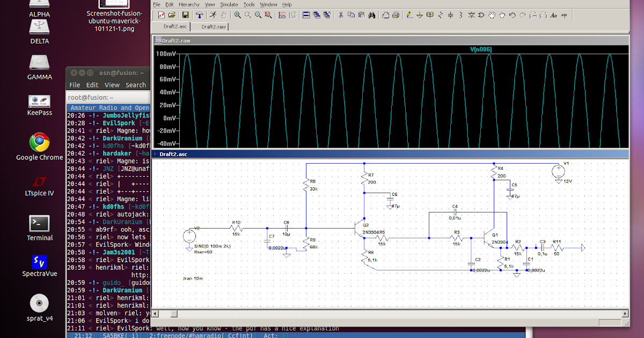Click the Terminal desktop icon
This screenshot has height=338, width=644.
point(40,227)
